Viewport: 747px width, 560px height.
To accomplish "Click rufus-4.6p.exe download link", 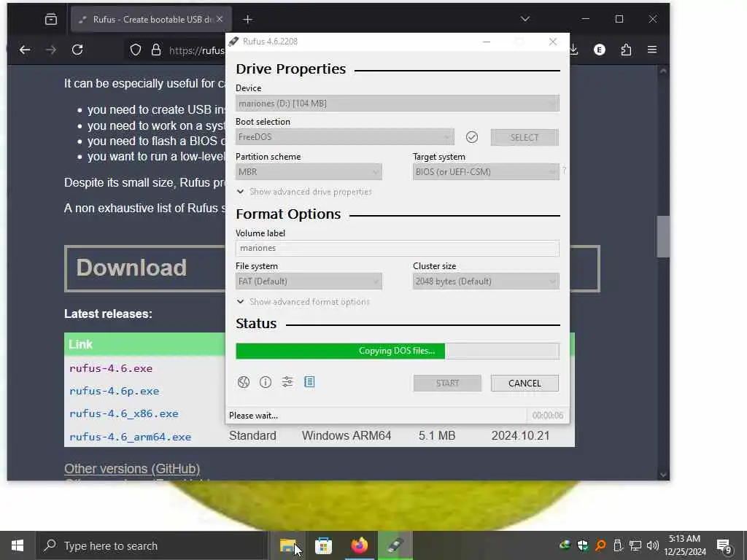I will [x=115, y=391].
